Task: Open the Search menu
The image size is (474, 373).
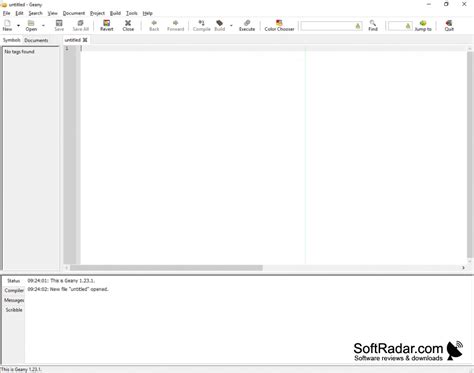Action: (35, 13)
